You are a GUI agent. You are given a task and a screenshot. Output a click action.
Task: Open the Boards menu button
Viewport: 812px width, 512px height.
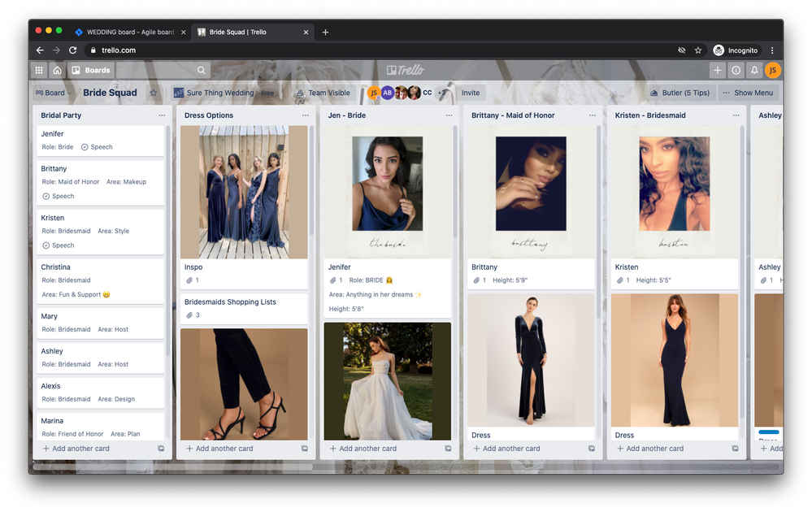coord(90,70)
